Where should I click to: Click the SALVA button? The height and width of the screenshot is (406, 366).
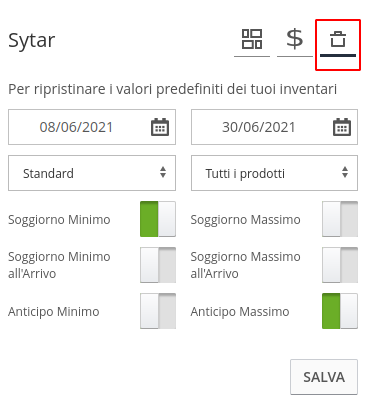(324, 377)
